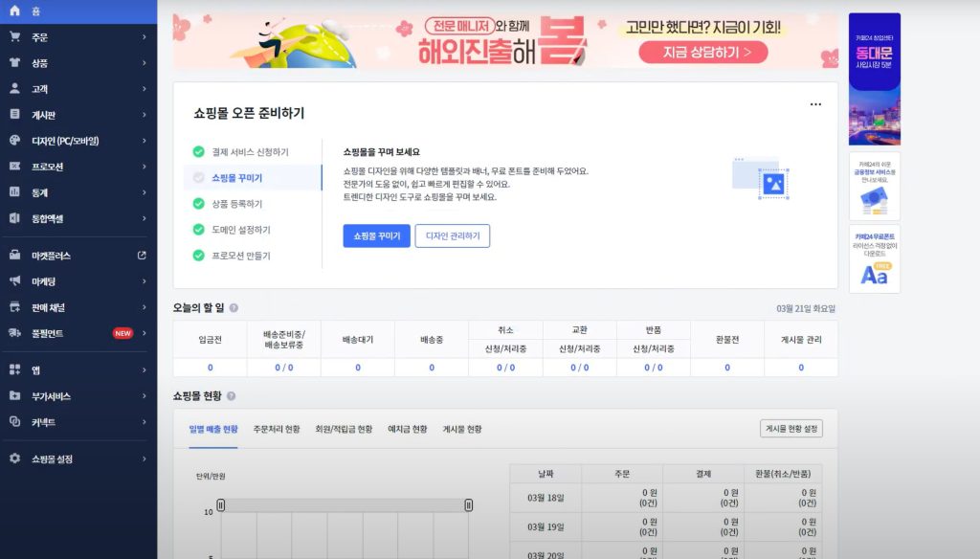
Task: Click the 홈 house icon in sidebar
Action: 14,11
